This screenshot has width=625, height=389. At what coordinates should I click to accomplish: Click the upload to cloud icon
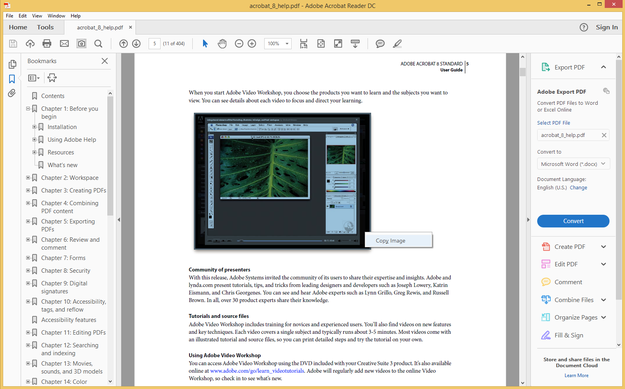point(30,44)
